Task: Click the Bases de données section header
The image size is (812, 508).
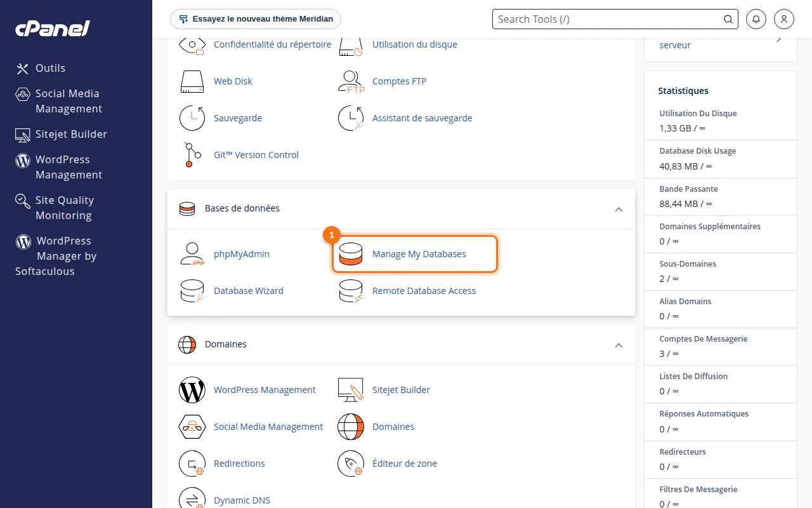Action: coord(401,209)
